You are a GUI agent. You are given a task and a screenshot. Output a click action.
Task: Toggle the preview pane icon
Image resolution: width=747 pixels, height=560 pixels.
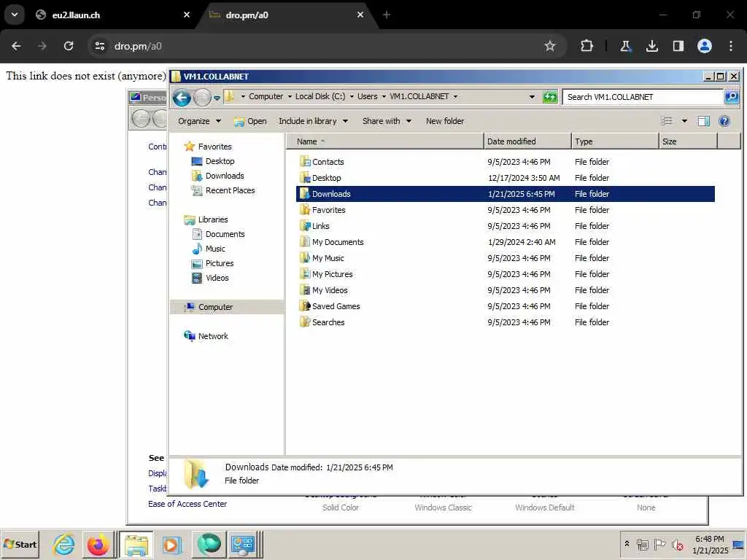pos(704,121)
